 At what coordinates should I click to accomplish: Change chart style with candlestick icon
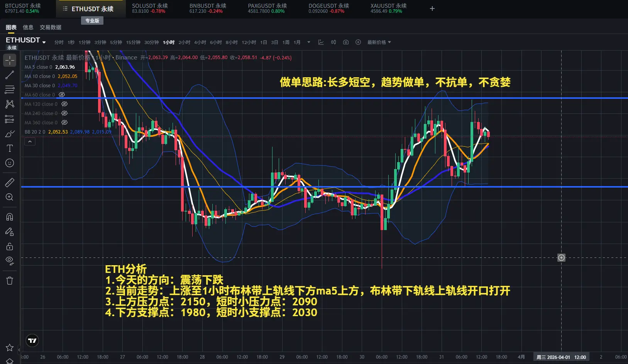pos(333,42)
